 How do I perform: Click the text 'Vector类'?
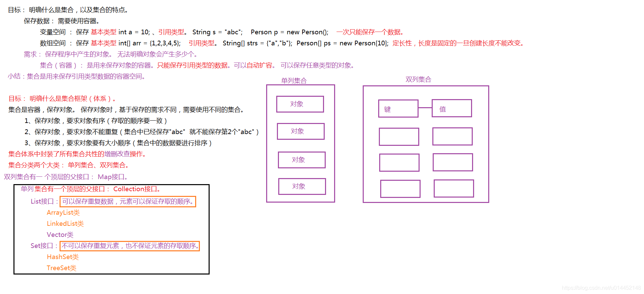60,235
